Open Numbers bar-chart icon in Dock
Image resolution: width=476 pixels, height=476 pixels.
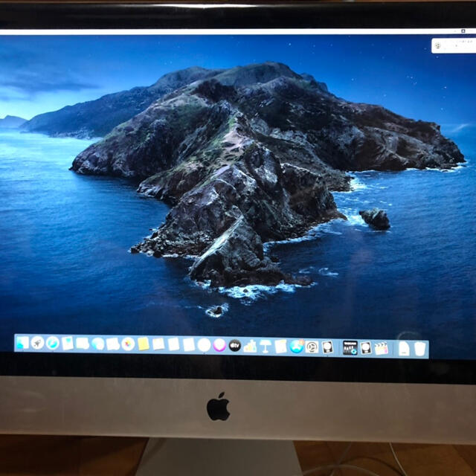tap(250, 346)
